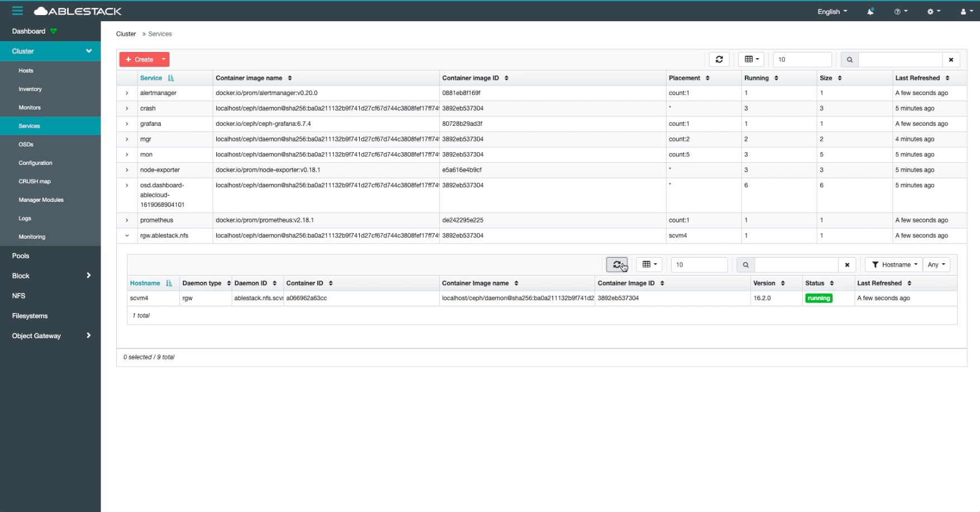Open the help question-mark menu
Viewport: 980px width, 512px height.
901,11
